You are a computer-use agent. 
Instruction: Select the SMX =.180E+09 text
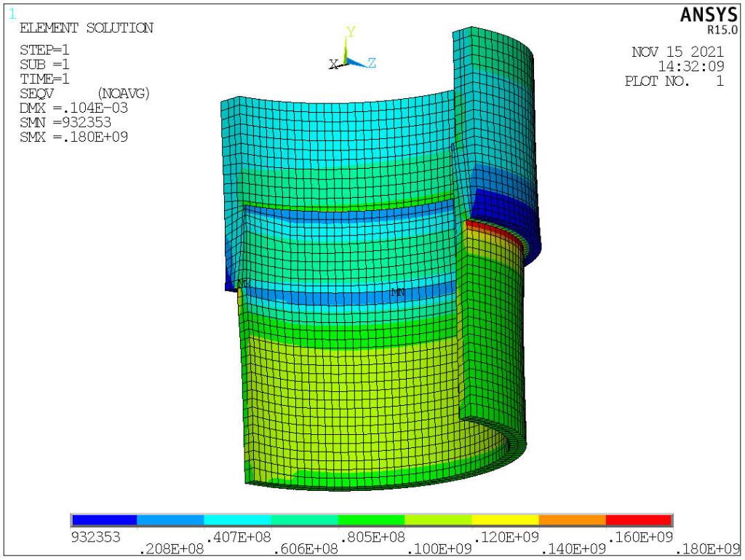point(74,137)
